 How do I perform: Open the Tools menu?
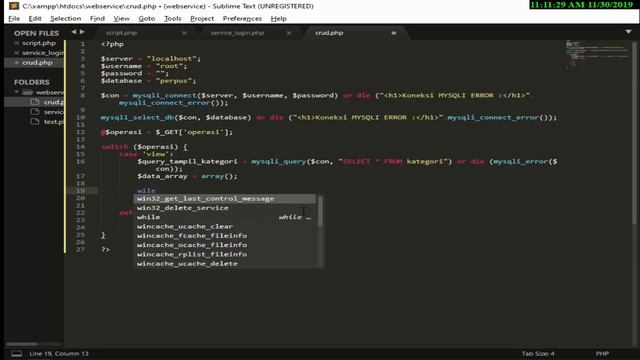pos(173,18)
